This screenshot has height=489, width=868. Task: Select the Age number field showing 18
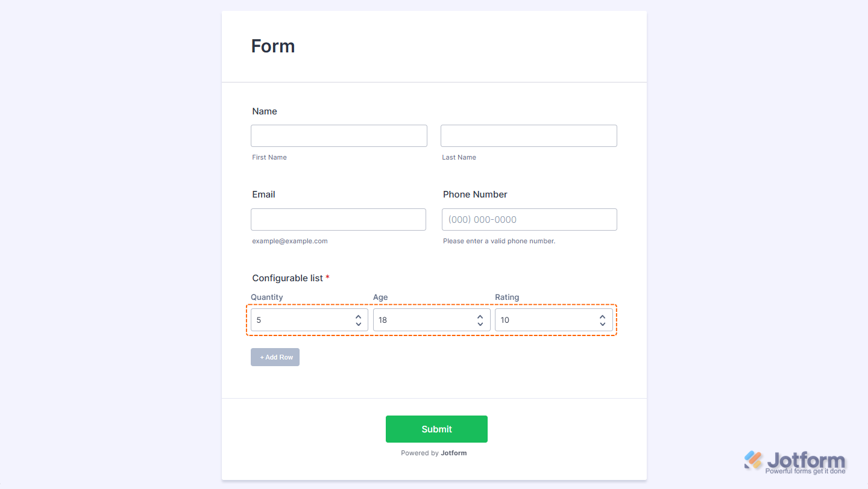[422, 320]
